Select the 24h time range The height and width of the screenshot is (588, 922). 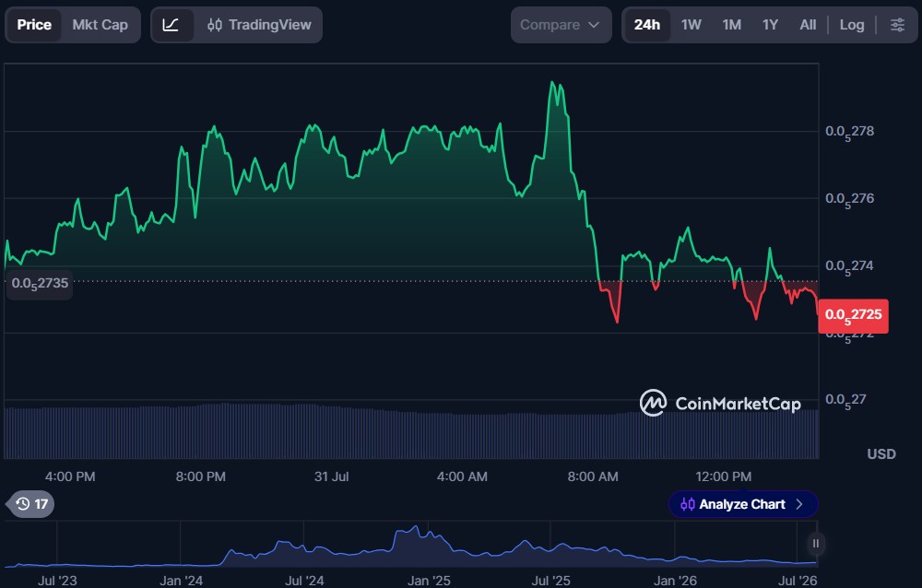647,25
